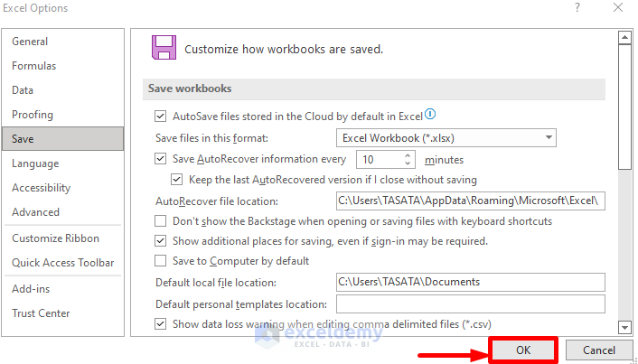The height and width of the screenshot is (364, 638).
Task: Open the Formulas options category
Action: point(33,66)
